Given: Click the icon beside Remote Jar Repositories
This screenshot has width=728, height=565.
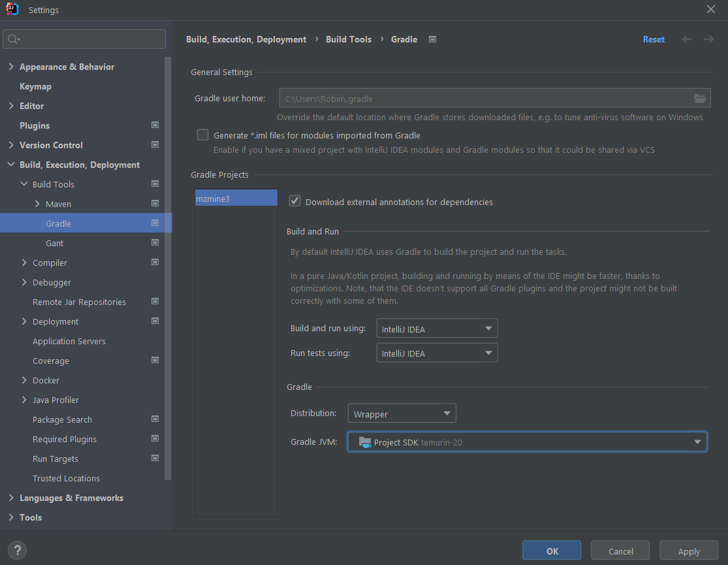Looking at the screenshot, I should point(155,301).
